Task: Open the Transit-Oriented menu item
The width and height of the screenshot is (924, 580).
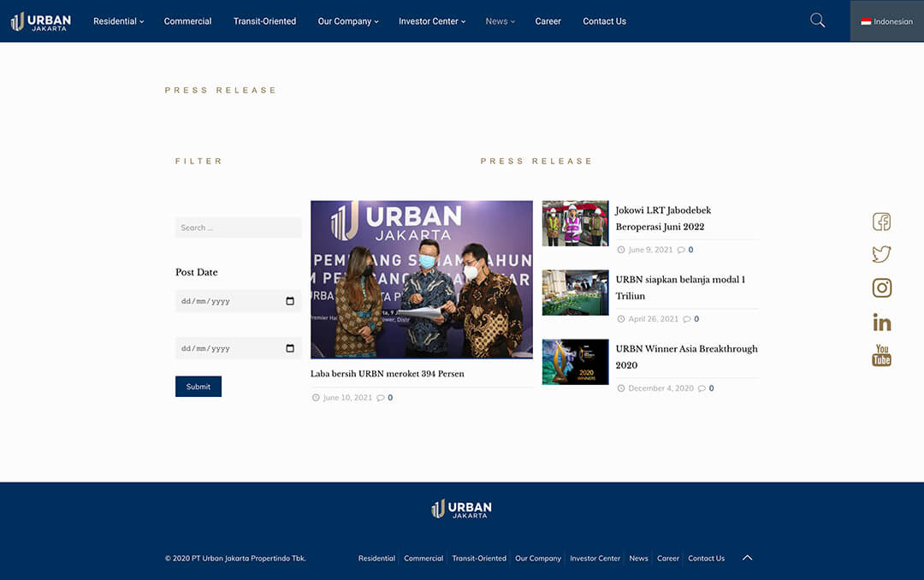Action: (264, 21)
